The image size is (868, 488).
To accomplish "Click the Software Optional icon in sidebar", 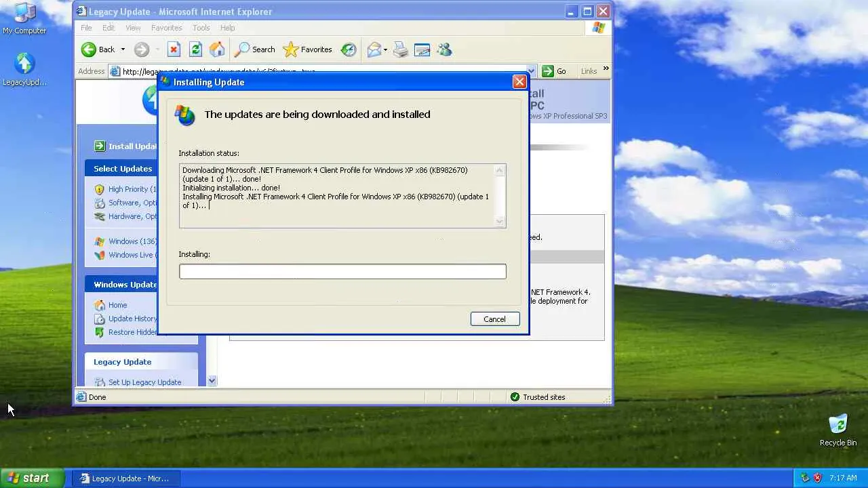I will [100, 203].
